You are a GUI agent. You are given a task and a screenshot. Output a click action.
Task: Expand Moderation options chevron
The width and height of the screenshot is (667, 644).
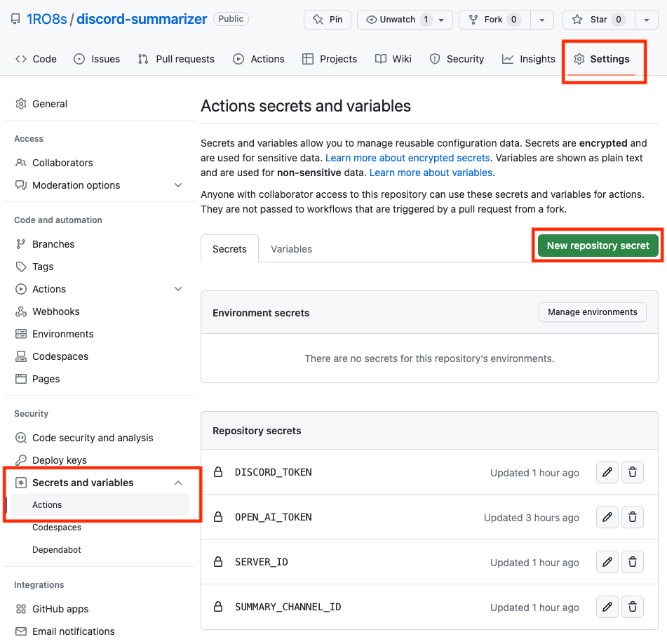[178, 185]
